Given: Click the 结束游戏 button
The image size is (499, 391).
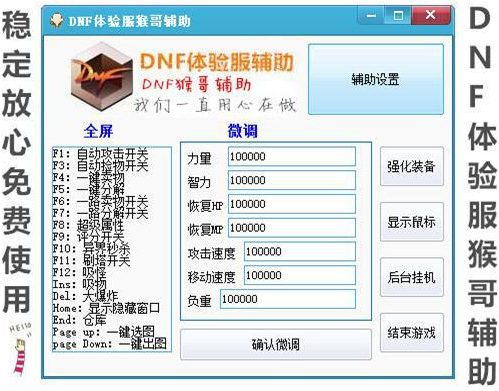Looking at the screenshot, I should click(412, 332).
